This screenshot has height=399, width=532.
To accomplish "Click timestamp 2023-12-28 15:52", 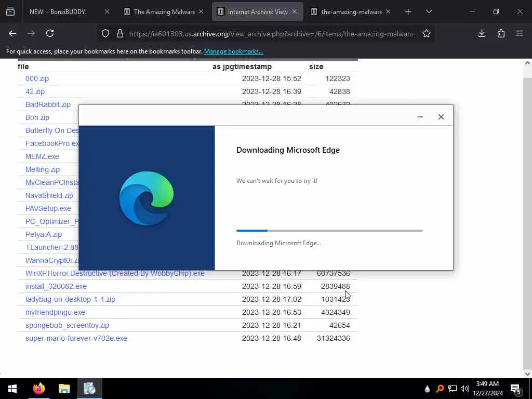I will (271, 78).
